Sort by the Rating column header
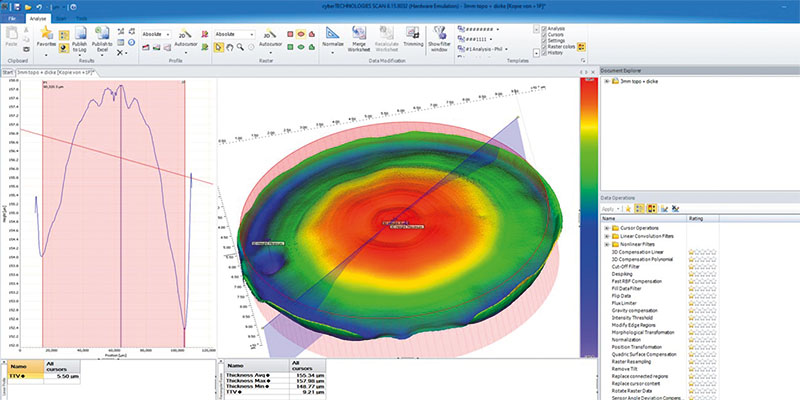Viewport: 800px width, 400px height. (703, 218)
